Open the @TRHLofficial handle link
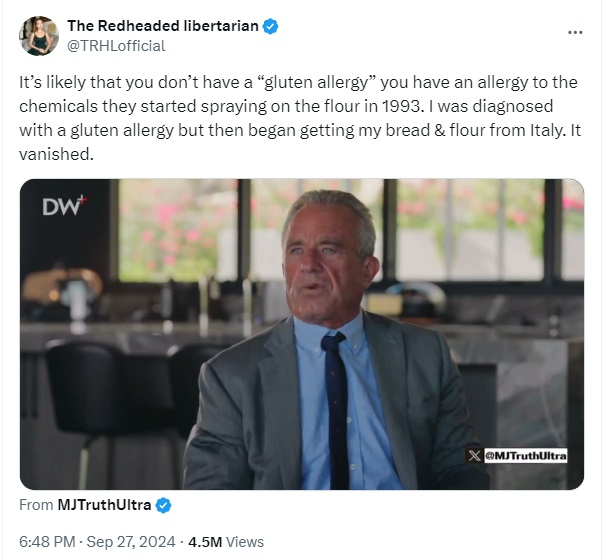The width and height of the screenshot is (610, 560). (x=116, y=46)
